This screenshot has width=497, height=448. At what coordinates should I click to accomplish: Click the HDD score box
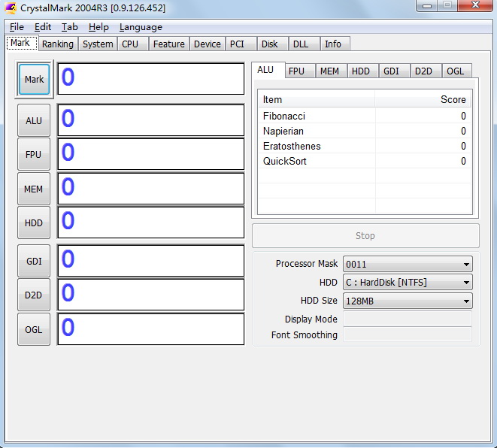(151, 222)
